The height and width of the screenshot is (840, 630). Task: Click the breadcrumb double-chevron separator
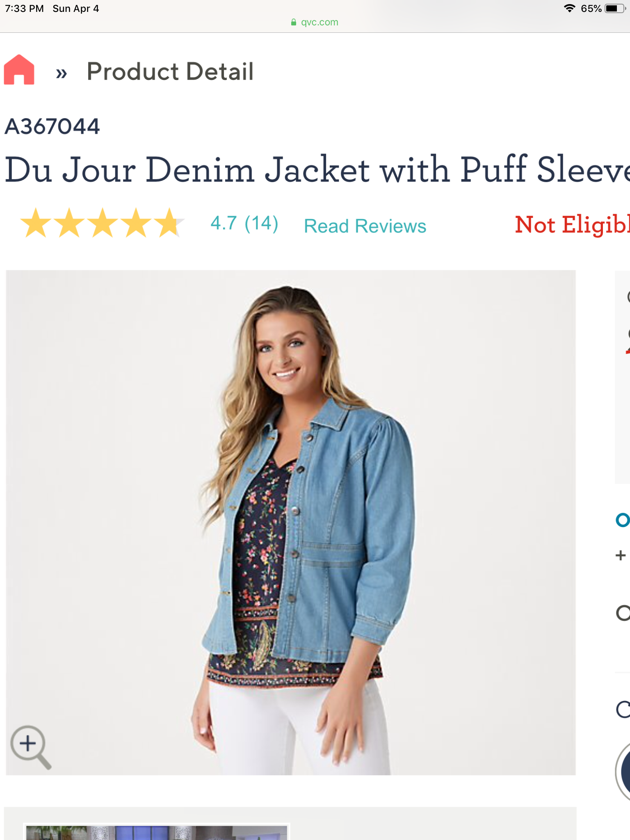pyautogui.click(x=62, y=73)
